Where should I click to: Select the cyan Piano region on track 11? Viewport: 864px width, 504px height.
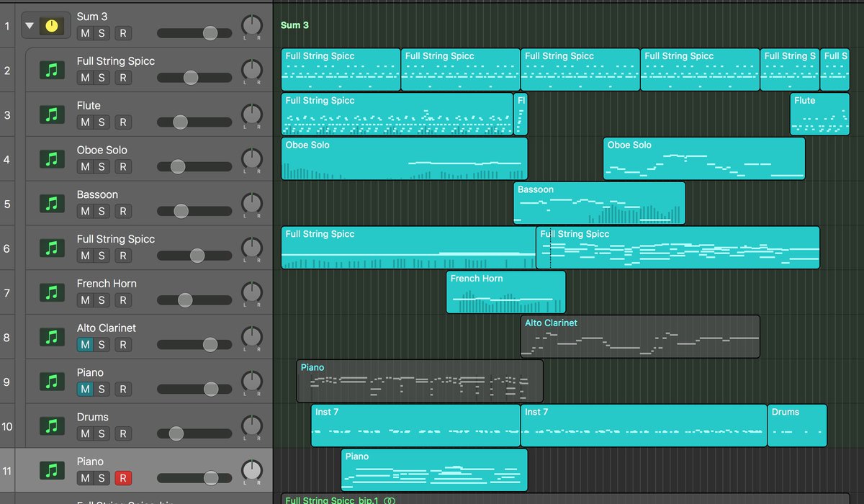click(x=434, y=470)
